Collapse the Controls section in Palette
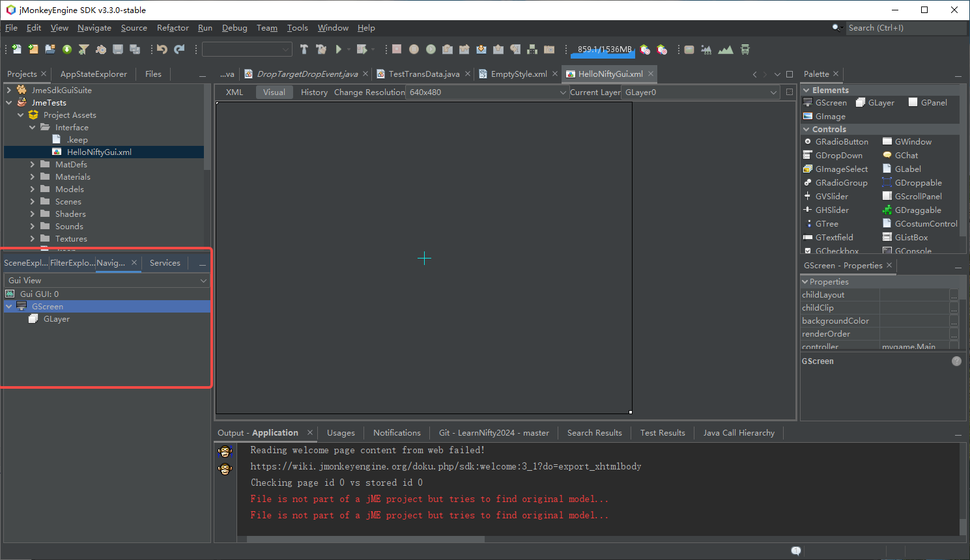Screen dimensions: 970x560 pyautogui.click(x=806, y=130)
